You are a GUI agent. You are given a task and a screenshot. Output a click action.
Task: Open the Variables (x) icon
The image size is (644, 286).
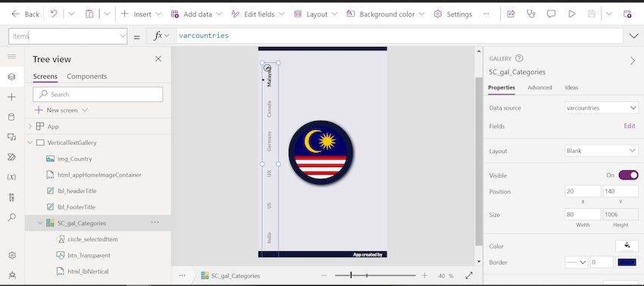coord(11,177)
